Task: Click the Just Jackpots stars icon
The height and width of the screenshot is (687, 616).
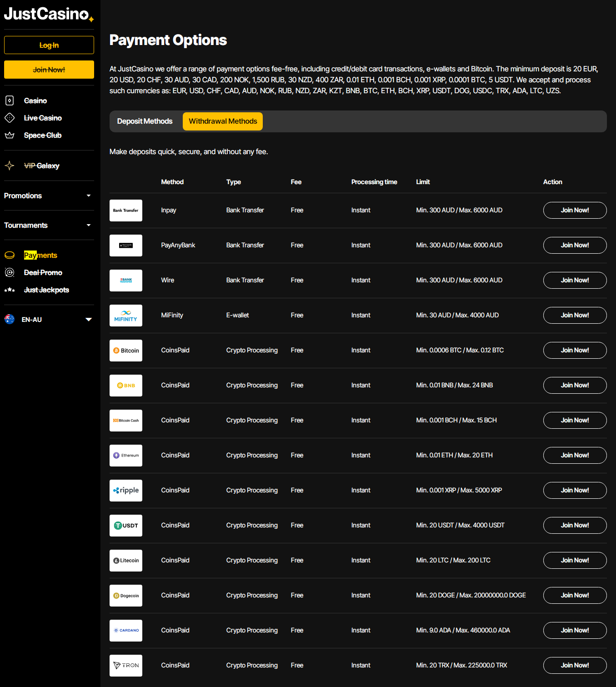Action: (x=10, y=290)
